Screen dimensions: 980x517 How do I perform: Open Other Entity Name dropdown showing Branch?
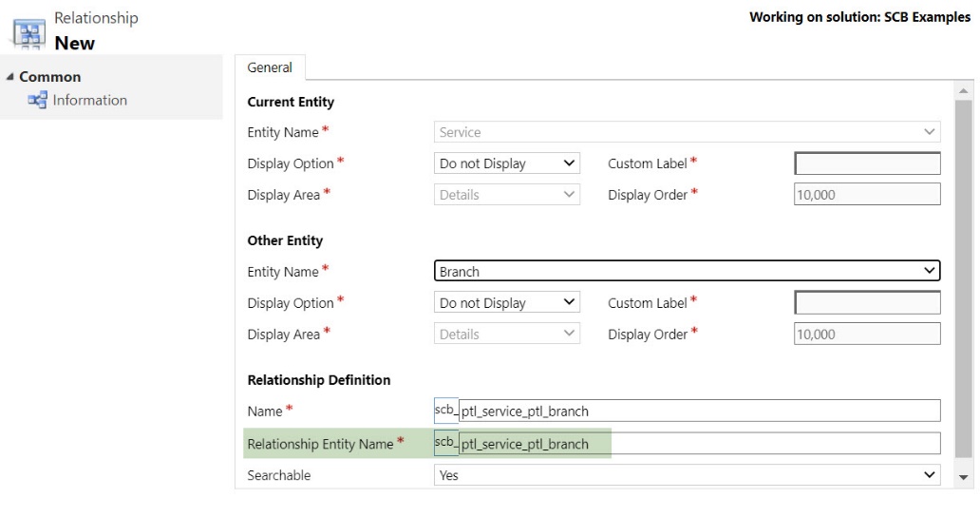[x=687, y=271]
